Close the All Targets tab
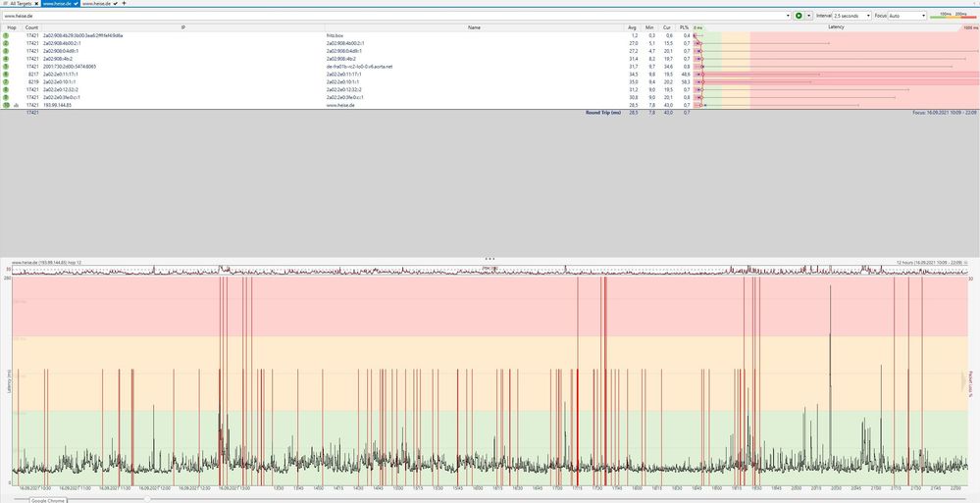The height and width of the screenshot is (503, 980). point(36,4)
